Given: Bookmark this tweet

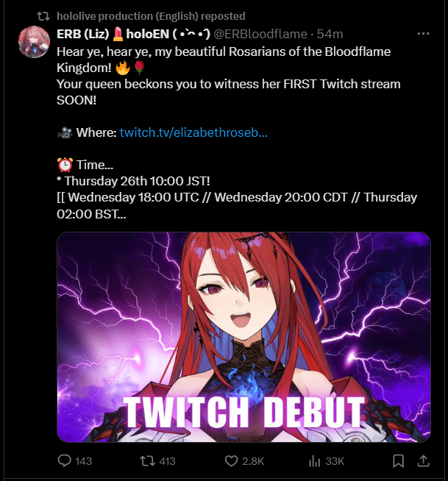Looking at the screenshot, I should [x=398, y=460].
